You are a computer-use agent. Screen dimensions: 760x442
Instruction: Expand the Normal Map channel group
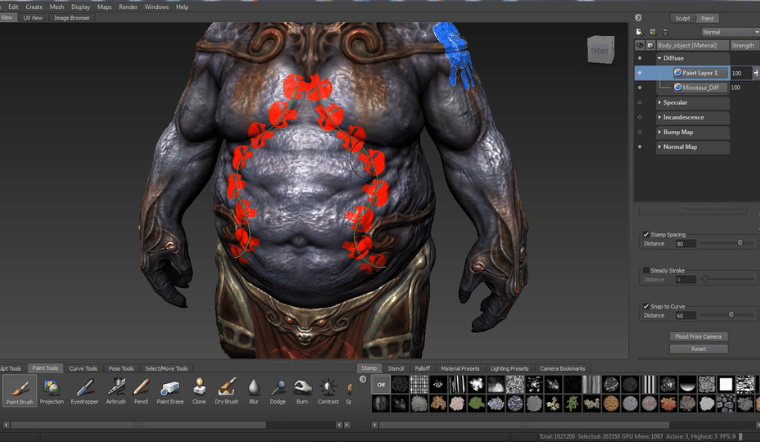click(x=659, y=146)
